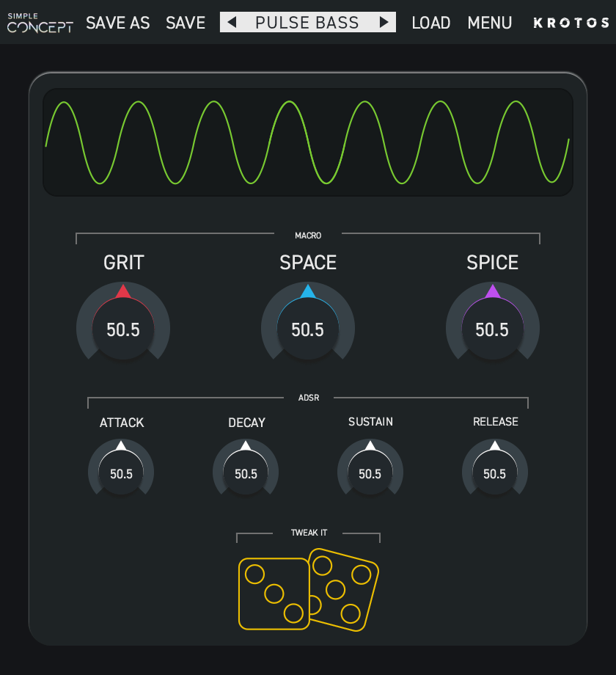The image size is (616, 675).
Task: Click the RELEASE knob
Action: tap(495, 470)
